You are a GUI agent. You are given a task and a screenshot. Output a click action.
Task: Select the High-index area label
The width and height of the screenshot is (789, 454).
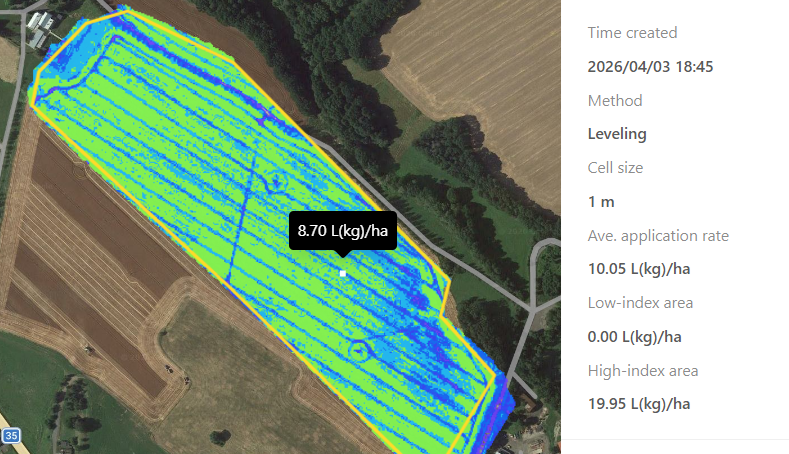point(642,371)
